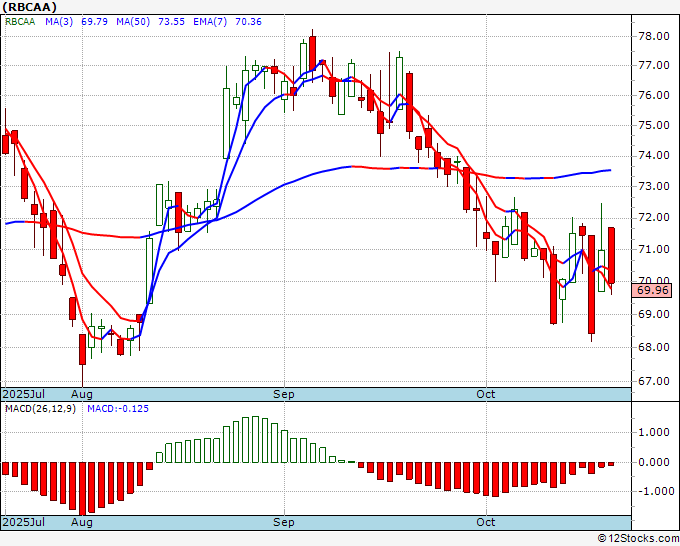Click Oct on the price chart date axis

[x=486, y=394]
